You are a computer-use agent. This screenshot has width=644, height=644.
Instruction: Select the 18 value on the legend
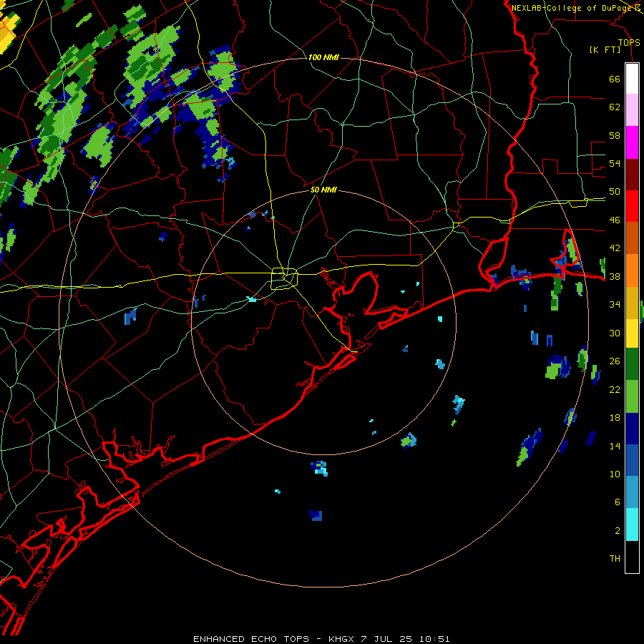615,418
